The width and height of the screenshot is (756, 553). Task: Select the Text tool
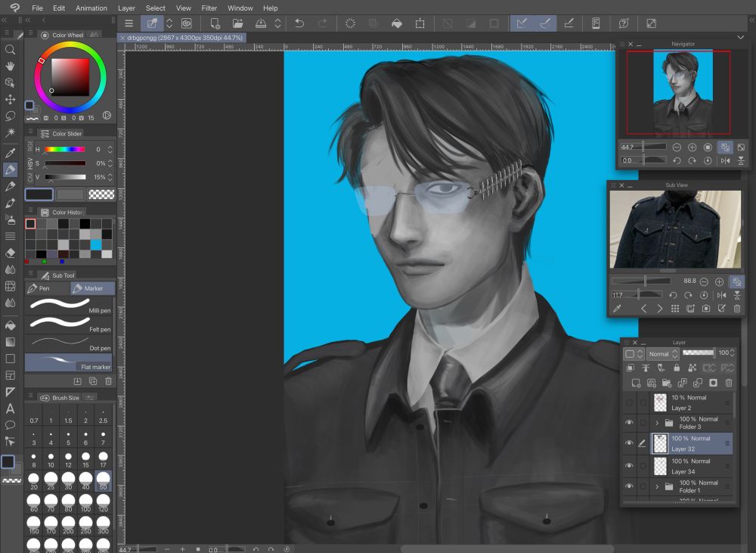point(11,409)
